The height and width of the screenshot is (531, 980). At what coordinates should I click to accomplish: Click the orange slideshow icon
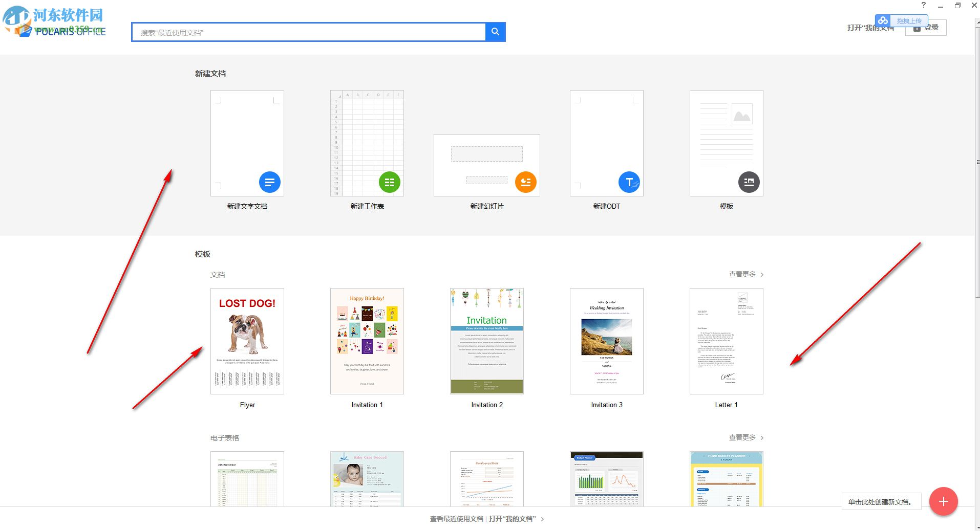[x=526, y=182]
